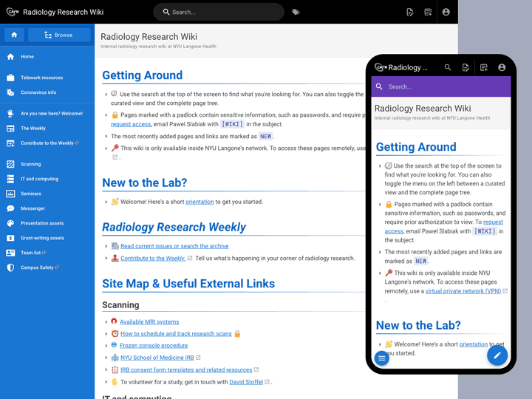532x399 pixels.
Task: Open virtual private network (VPN) link
Action: pos(463,291)
